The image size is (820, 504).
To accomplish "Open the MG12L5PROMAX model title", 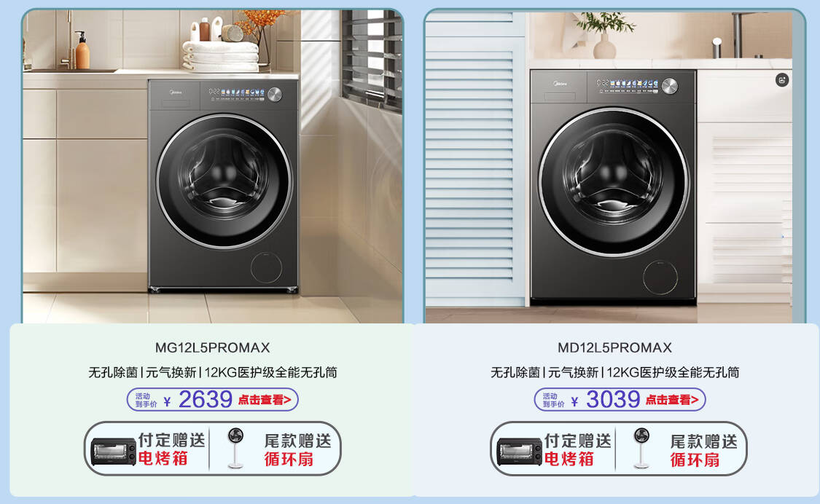I will pos(212,347).
